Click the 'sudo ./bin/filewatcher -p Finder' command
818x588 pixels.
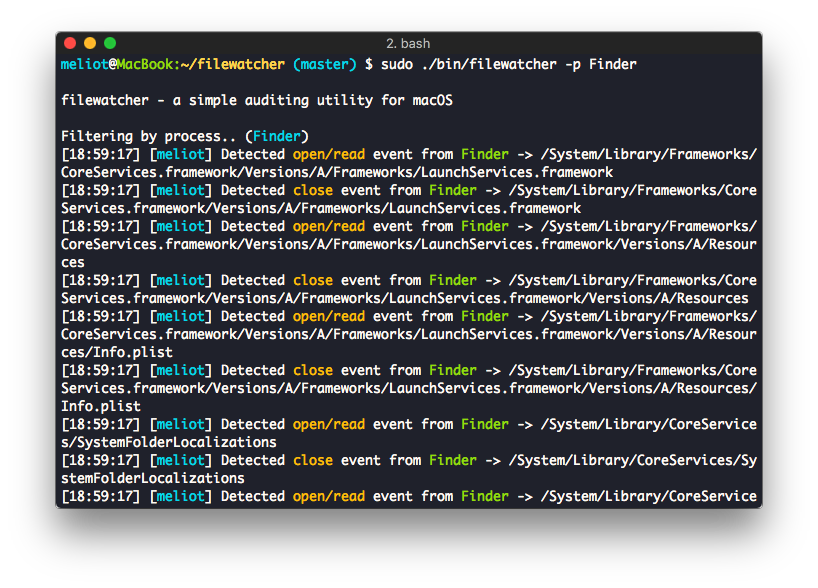click(x=509, y=65)
